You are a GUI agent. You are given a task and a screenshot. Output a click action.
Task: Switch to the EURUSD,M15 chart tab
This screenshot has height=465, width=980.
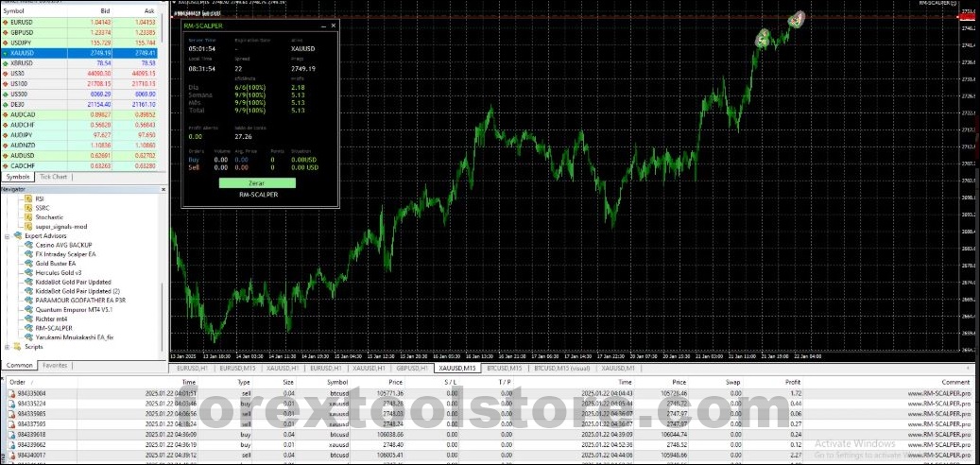(x=237, y=369)
